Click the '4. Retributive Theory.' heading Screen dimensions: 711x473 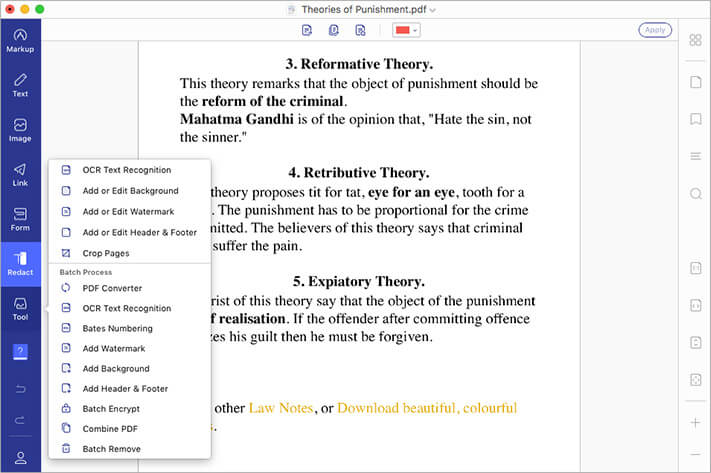point(359,173)
